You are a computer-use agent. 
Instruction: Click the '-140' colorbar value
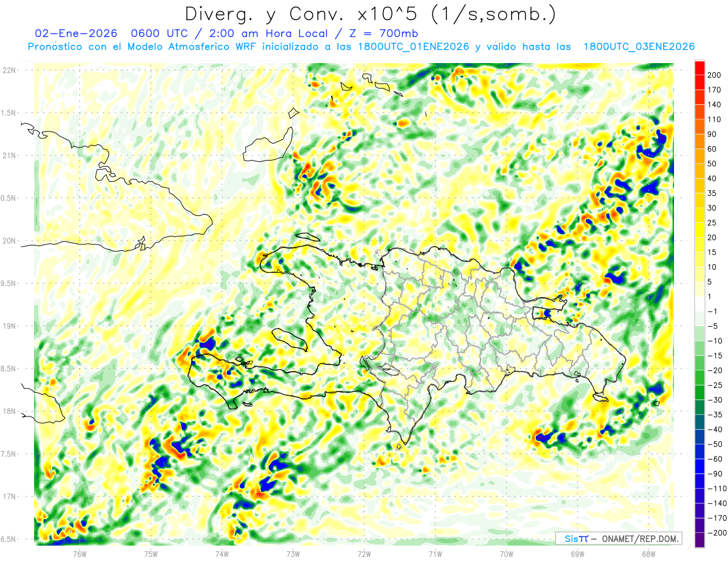click(716, 504)
